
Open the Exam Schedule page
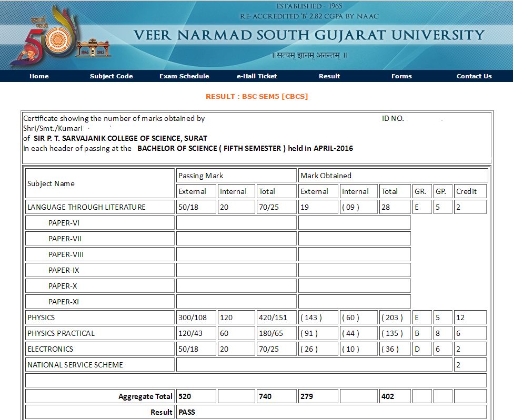coord(184,76)
